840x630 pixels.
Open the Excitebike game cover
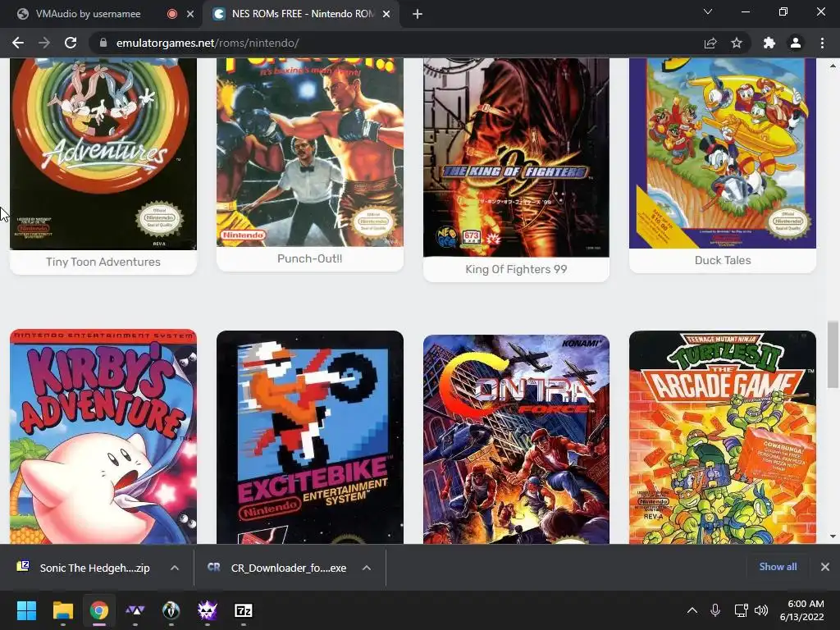[309, 437]
